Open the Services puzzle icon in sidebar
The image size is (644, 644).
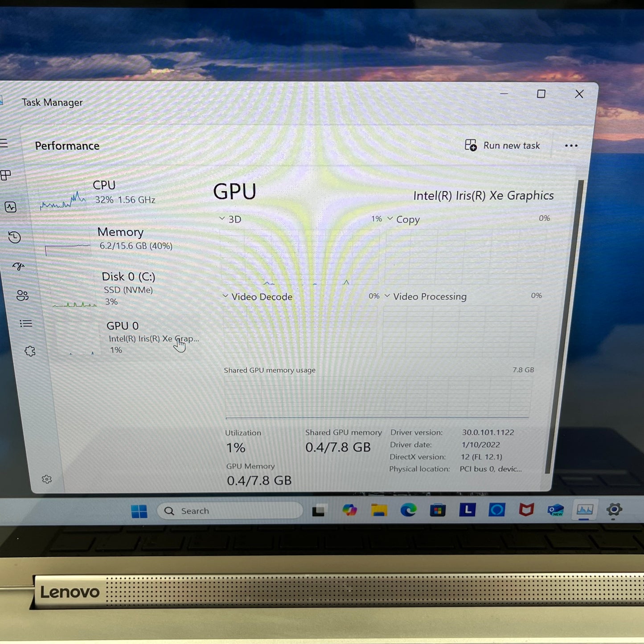tap(30, 351)
